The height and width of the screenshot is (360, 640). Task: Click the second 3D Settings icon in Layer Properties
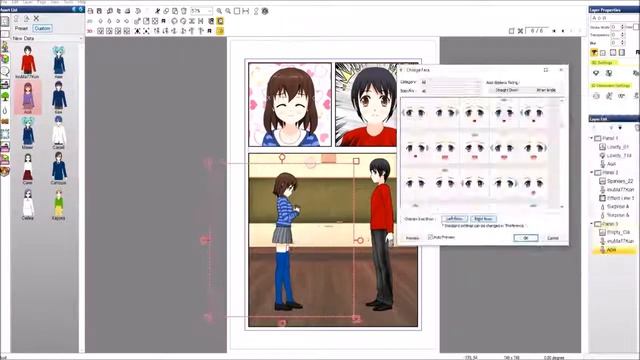tap(609, 73)
